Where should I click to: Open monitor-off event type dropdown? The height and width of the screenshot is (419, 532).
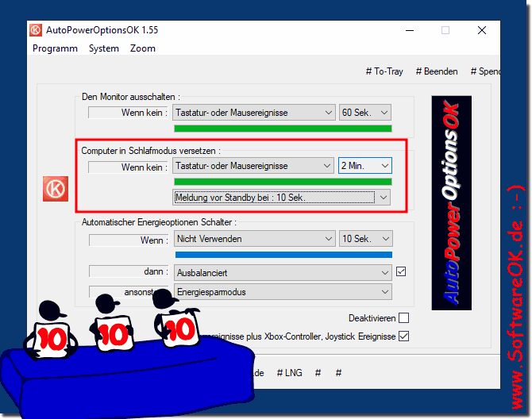coord(254,112)
